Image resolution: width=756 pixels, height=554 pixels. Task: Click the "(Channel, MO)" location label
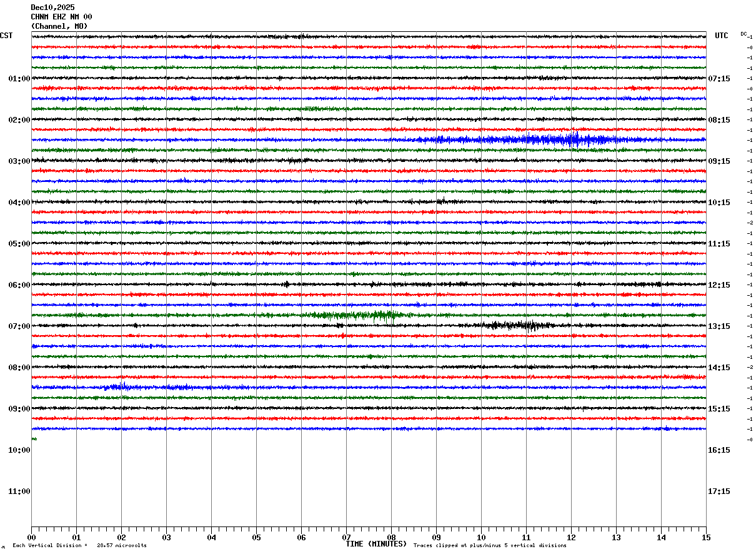(x=59, y=26)
